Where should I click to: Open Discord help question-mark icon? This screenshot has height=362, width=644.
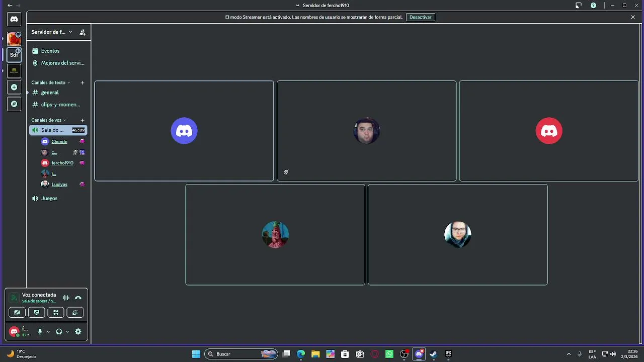click(593, 6)
